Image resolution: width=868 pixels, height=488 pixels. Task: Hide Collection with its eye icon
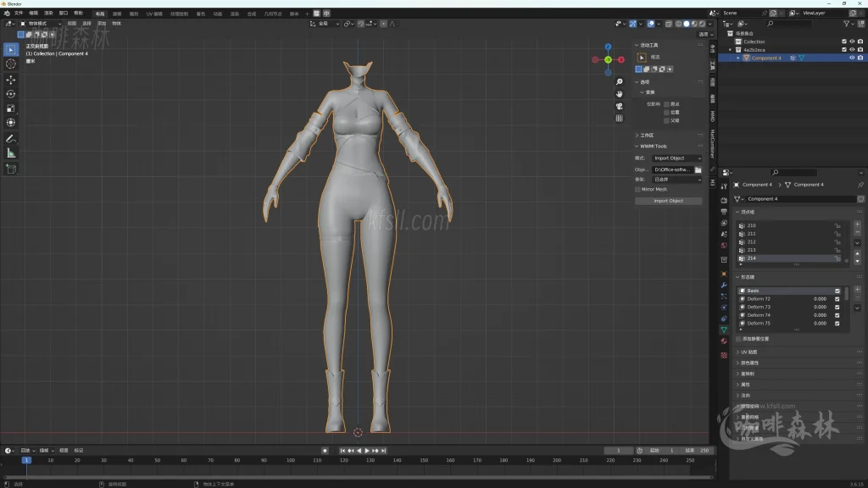[852, 42]
